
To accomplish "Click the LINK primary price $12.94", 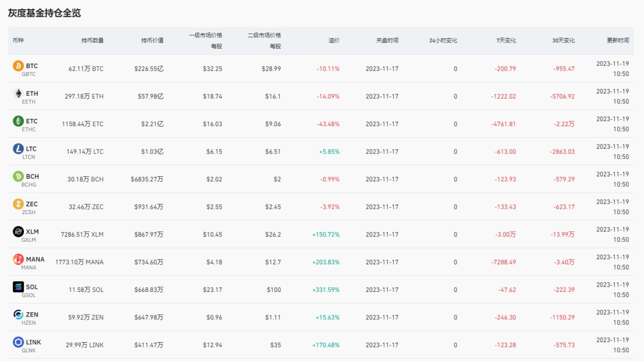I will 213,345.
